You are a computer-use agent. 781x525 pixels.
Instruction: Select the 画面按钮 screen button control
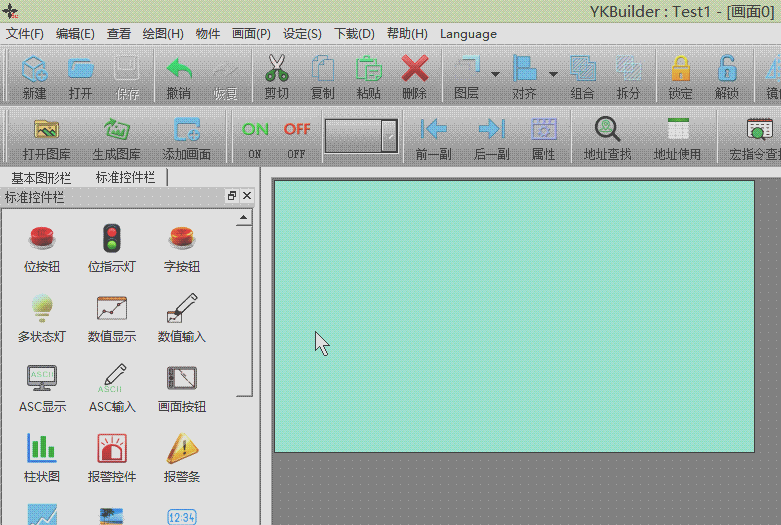pos(182,380)
